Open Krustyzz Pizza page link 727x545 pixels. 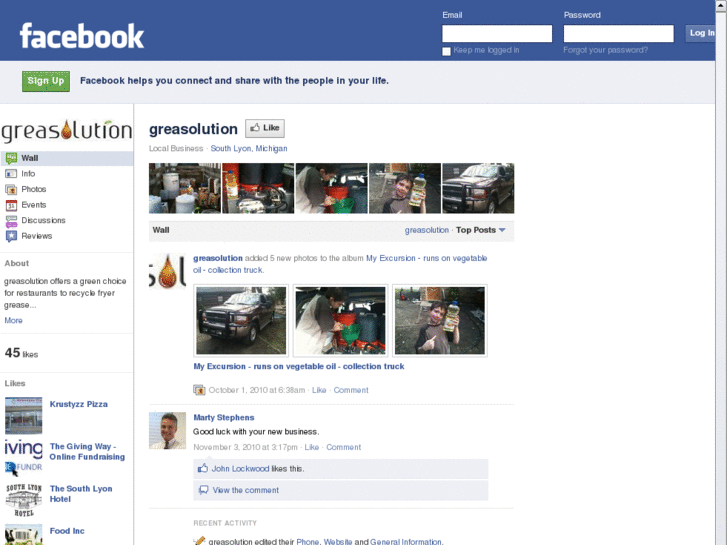point(79,404)
